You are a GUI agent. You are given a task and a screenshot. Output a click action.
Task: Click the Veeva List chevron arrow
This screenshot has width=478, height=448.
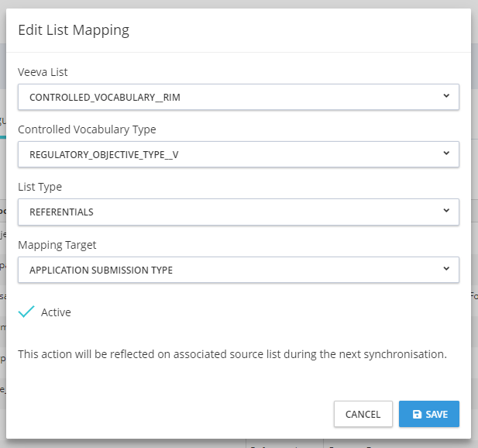click(445, 96)
